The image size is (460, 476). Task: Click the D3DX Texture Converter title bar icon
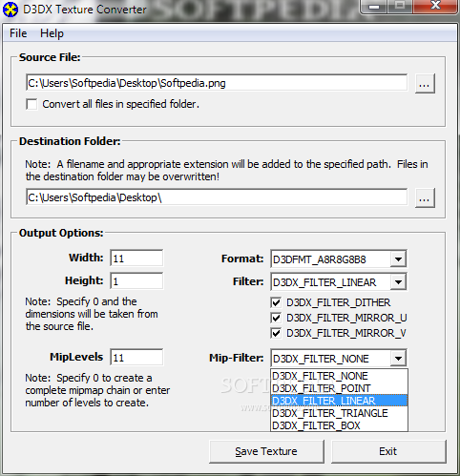(10, 10)
